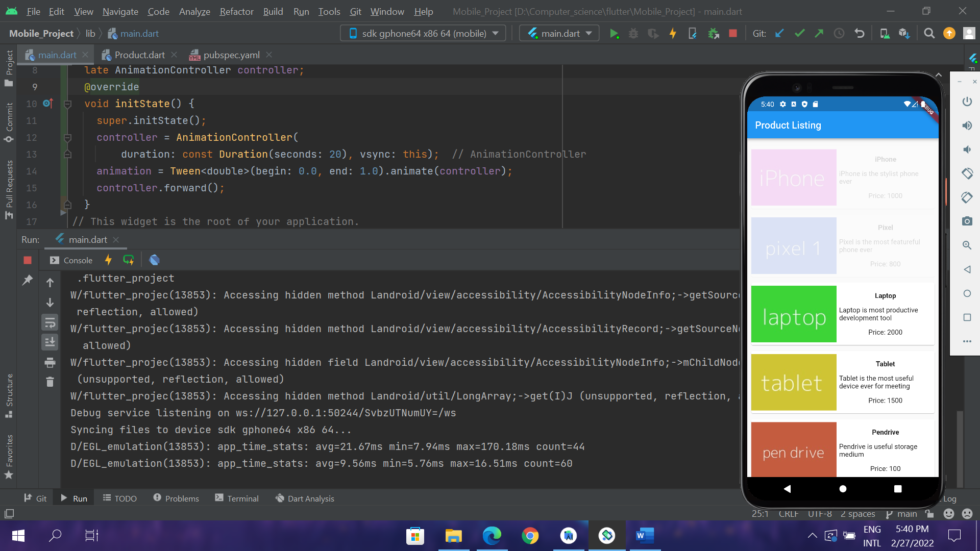Lower emulator volume
This screenshot has width=980, height=551.
pyautogui.click(x=967, y=149)
